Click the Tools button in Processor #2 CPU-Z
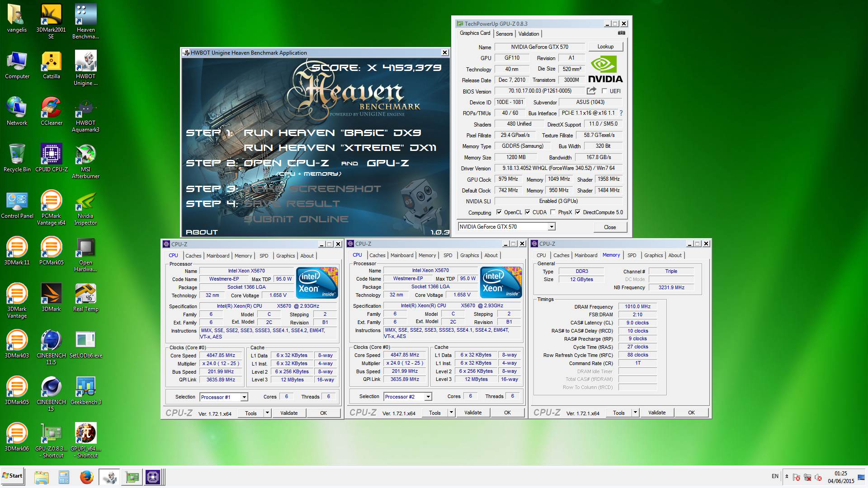868x488 pixels. [435, 413]
